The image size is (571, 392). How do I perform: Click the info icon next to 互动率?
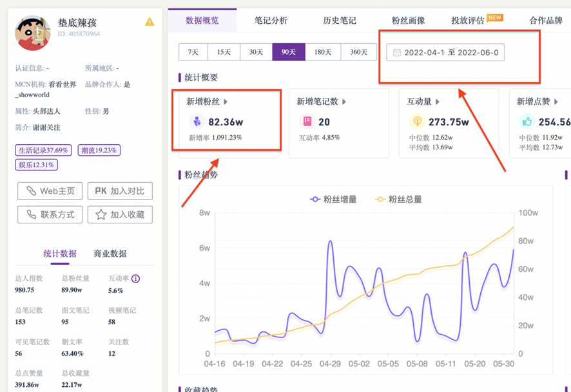tap(135, 279)
